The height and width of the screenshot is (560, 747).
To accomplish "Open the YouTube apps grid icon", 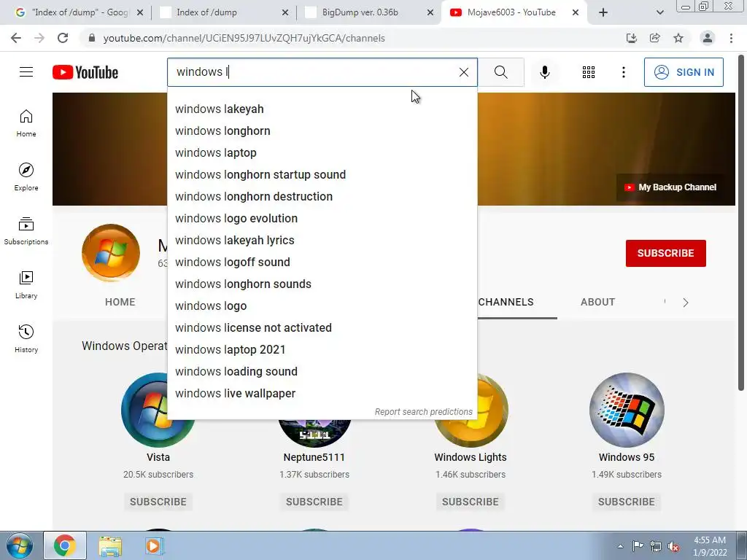I will coord(589,72).
